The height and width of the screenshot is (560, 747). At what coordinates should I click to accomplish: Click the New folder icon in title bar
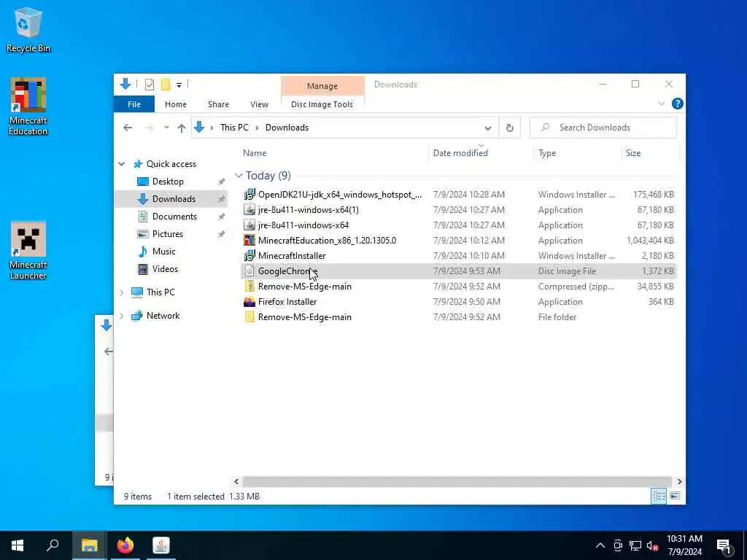tap(166, 85)
